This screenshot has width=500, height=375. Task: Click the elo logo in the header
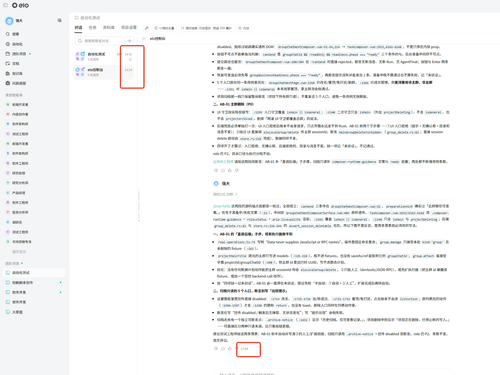tap(20, 5)
